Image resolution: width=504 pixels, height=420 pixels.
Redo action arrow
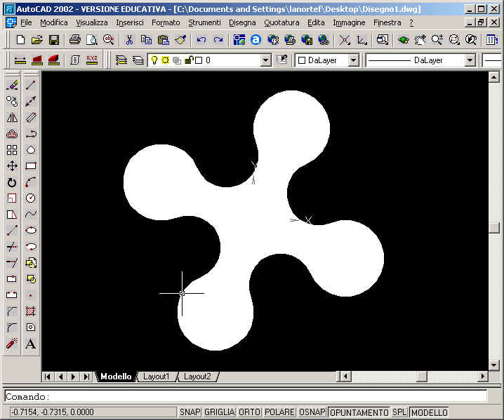click(218, 40)
